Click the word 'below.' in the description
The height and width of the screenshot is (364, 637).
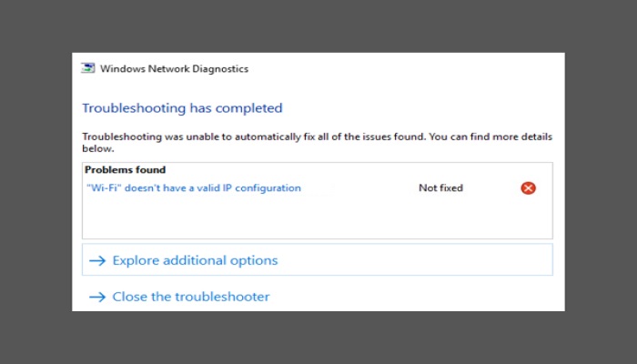98,148
